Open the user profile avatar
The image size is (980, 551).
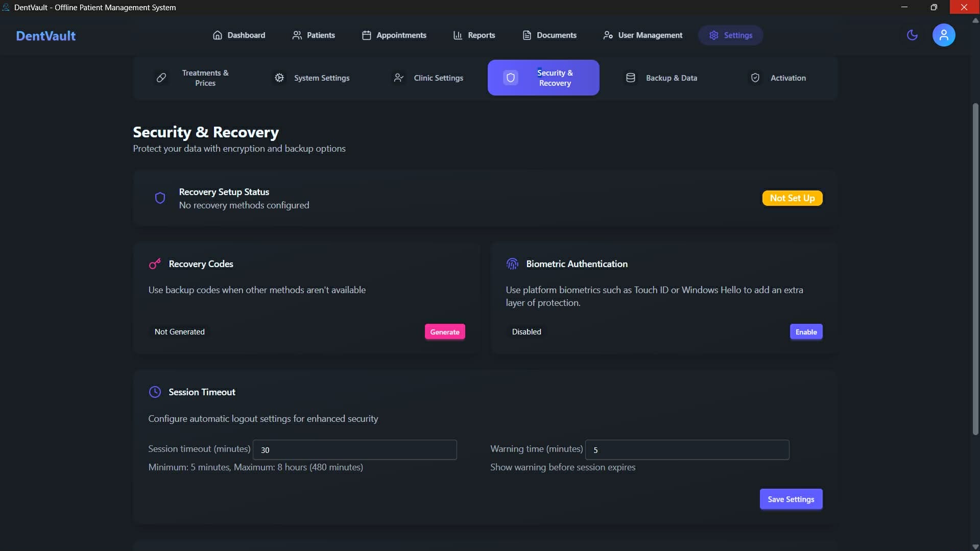tap(943, 35)
